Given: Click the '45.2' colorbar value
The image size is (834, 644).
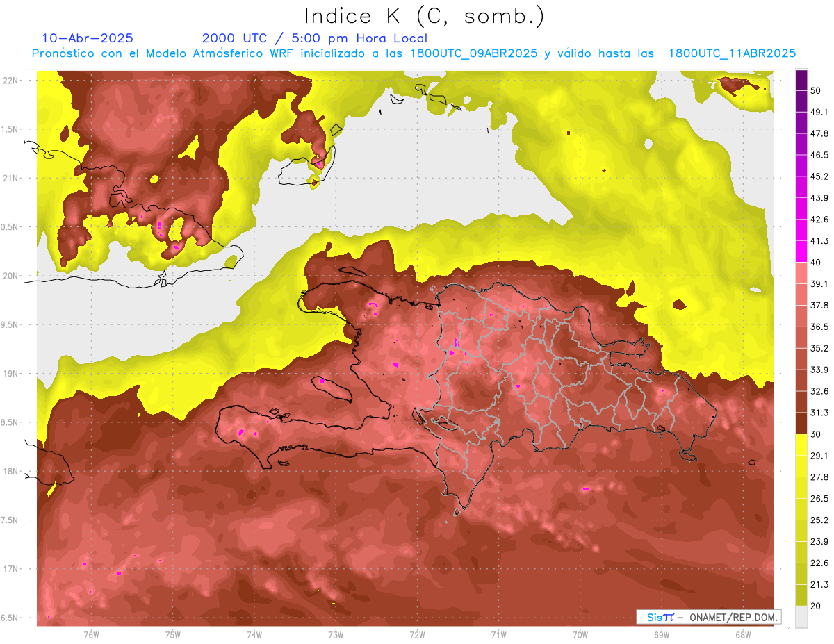Looking at the screenshot, I should (x=819, y=176).
